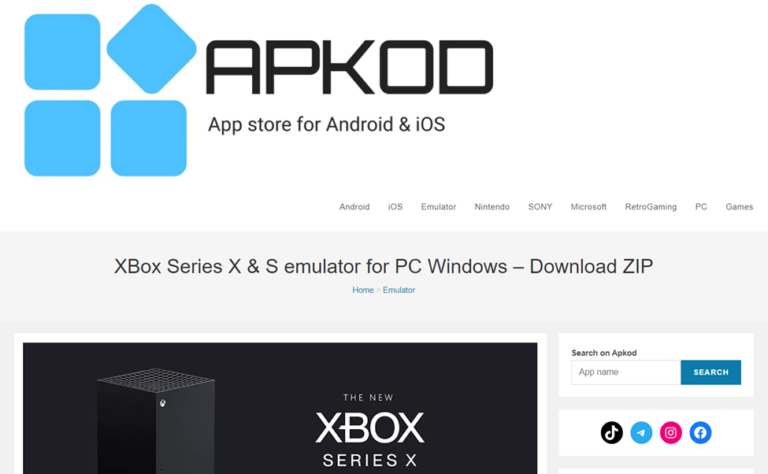Click the Apkod blue squares logo
Screen dimensions: 768x474
[110, 90]
